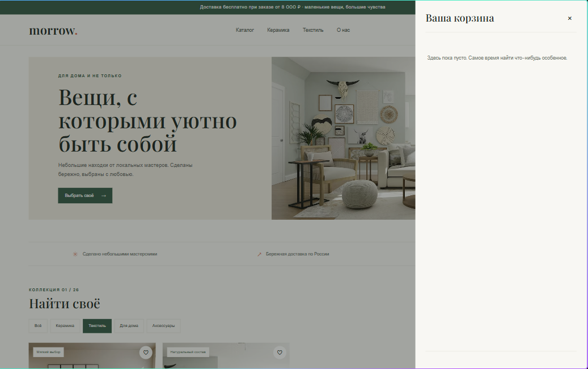Click the free delivery announcement banner text
588x369 pixels.
(293, 7)
